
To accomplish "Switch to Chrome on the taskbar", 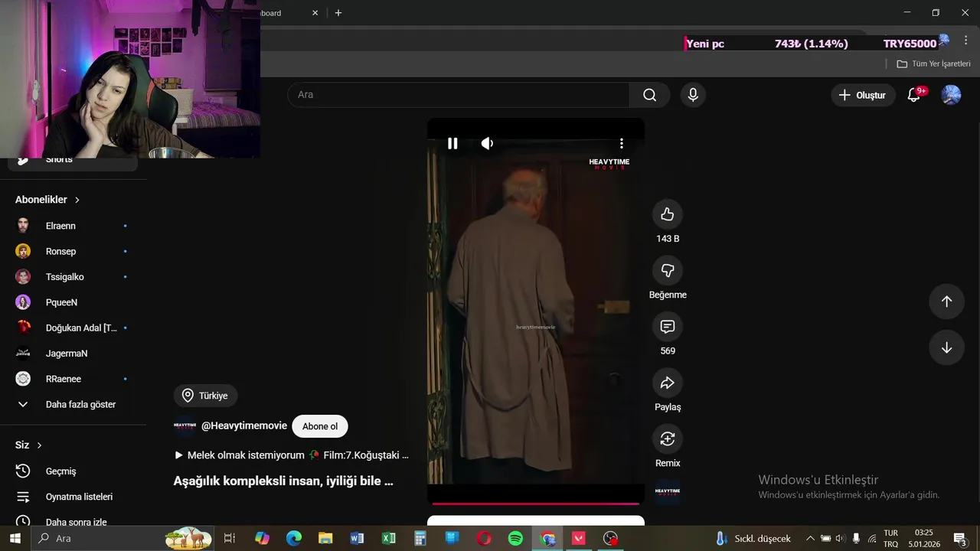I will click(547, 539).
